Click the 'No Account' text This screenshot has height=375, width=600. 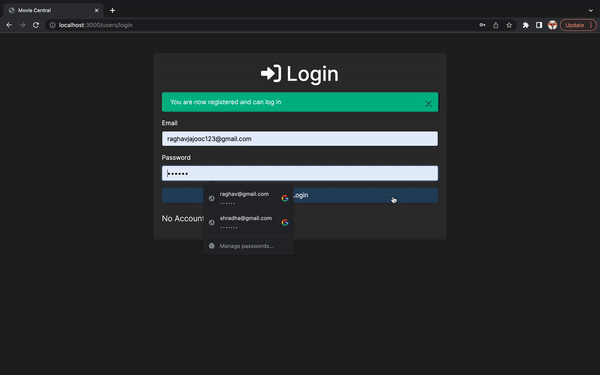tap(183, 218)
